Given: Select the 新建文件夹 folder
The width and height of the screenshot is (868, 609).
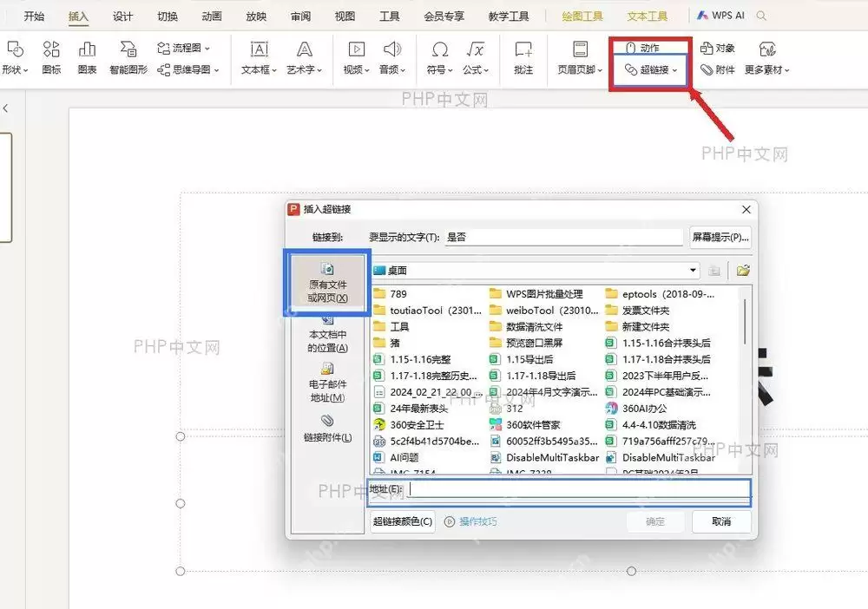Looking at the screenshot, I should (x=637, y=326).
